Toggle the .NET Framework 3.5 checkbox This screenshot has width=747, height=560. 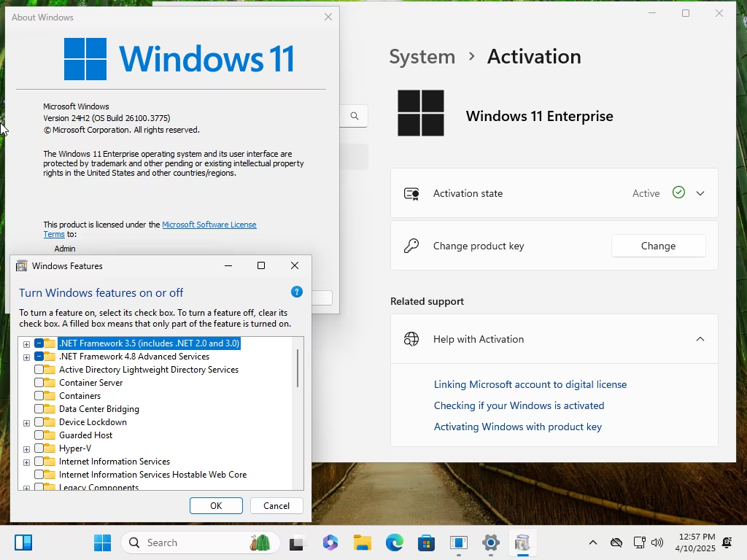39,343
